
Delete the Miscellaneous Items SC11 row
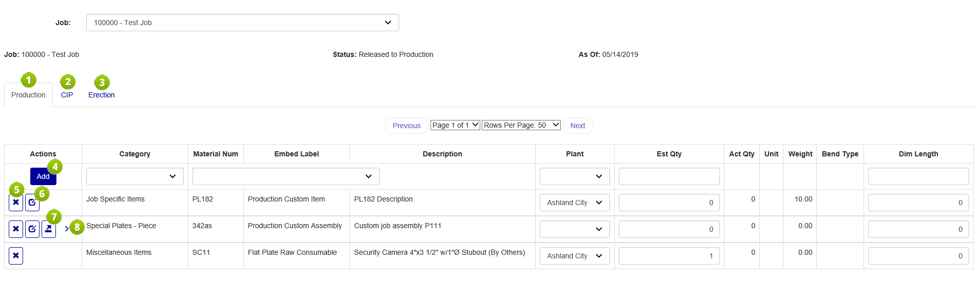coord(16,255)
